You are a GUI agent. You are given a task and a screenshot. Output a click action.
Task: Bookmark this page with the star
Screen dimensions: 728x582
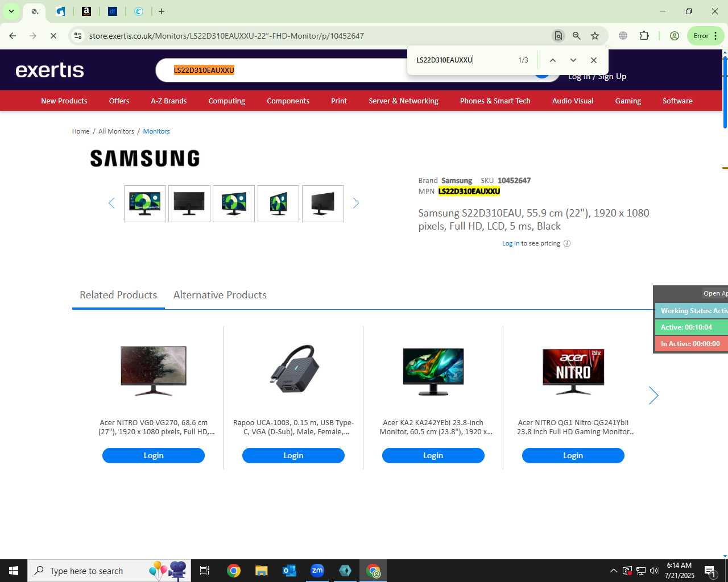595,36
